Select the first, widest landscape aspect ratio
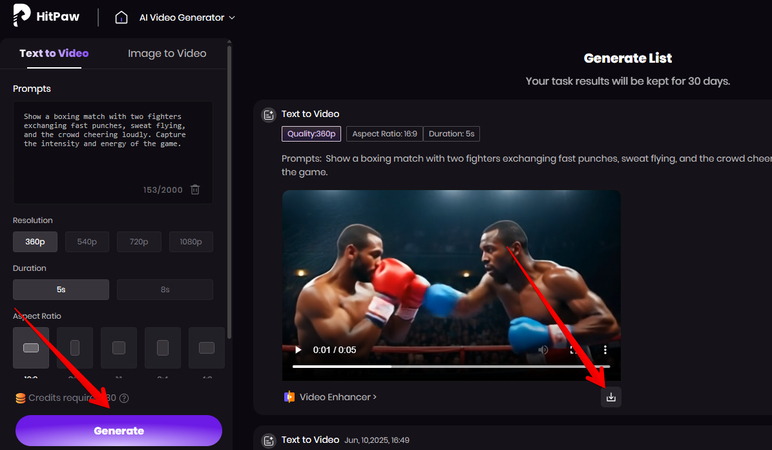772x450 pixels. [31, 348]
